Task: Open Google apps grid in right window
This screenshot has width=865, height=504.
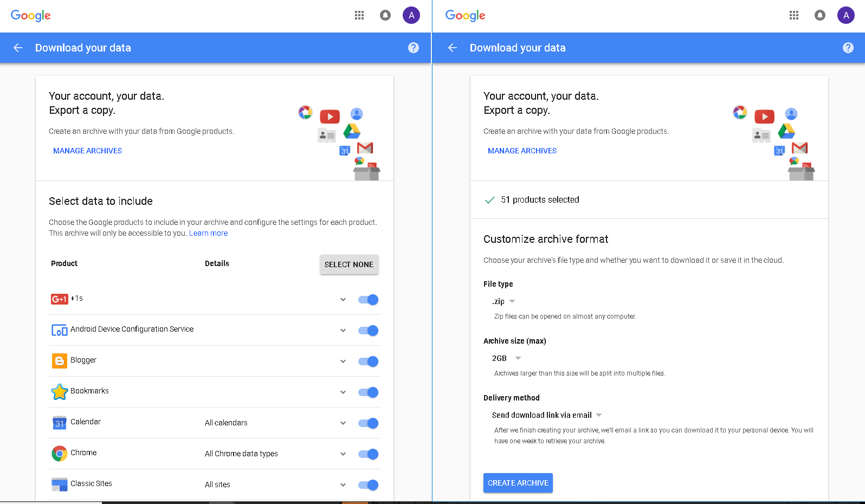Action: click(x=794, y=15)
